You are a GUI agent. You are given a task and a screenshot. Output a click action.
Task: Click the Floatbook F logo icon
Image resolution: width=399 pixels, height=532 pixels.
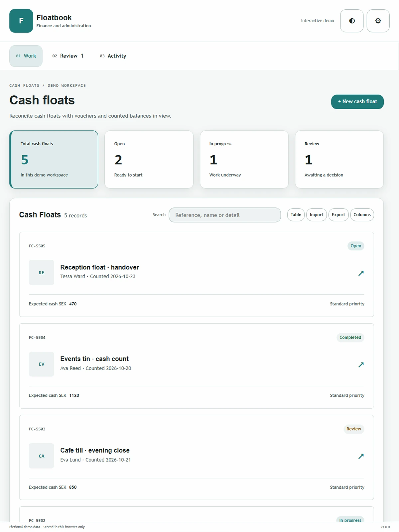(21, 21)
